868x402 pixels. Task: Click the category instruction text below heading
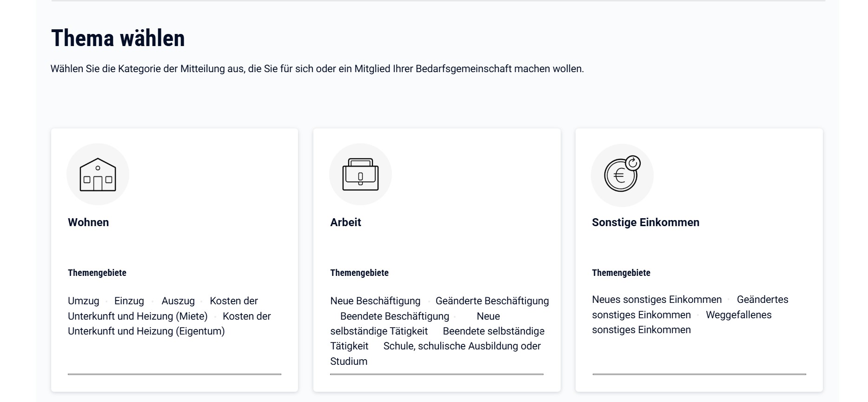[x=317, y=69]
